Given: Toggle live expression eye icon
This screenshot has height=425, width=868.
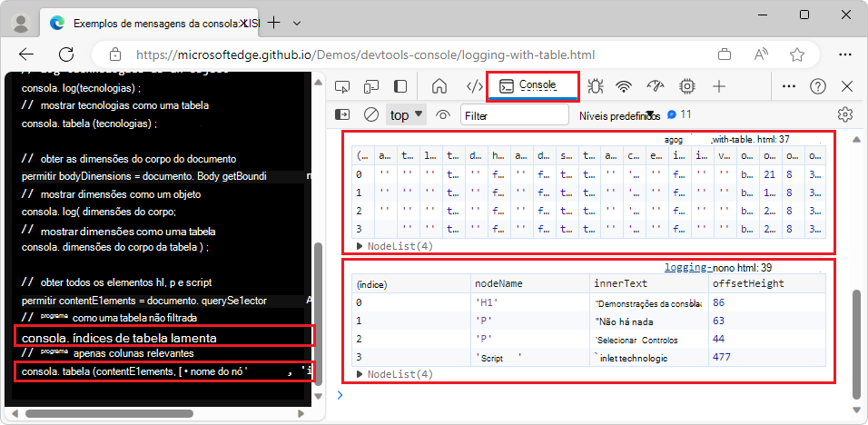Looking at the screenshot, I should tap(443, 115).
